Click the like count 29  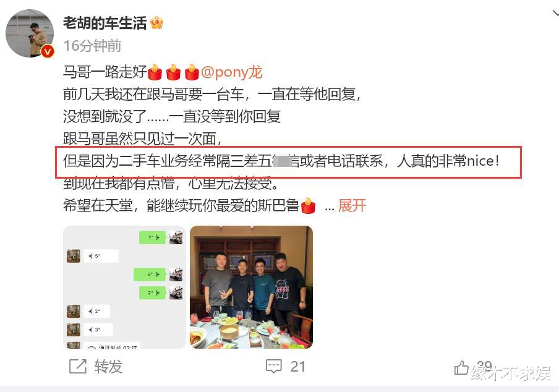coord(484,365)
